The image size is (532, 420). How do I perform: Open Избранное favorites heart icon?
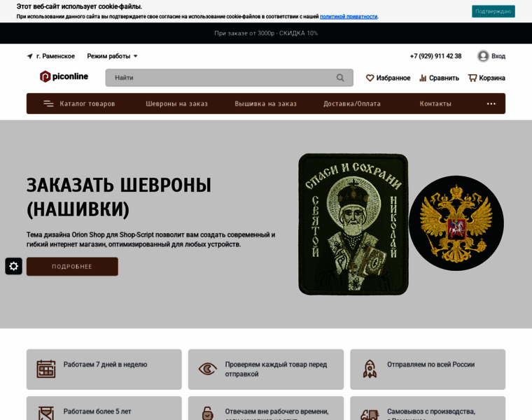pos(370,78)
